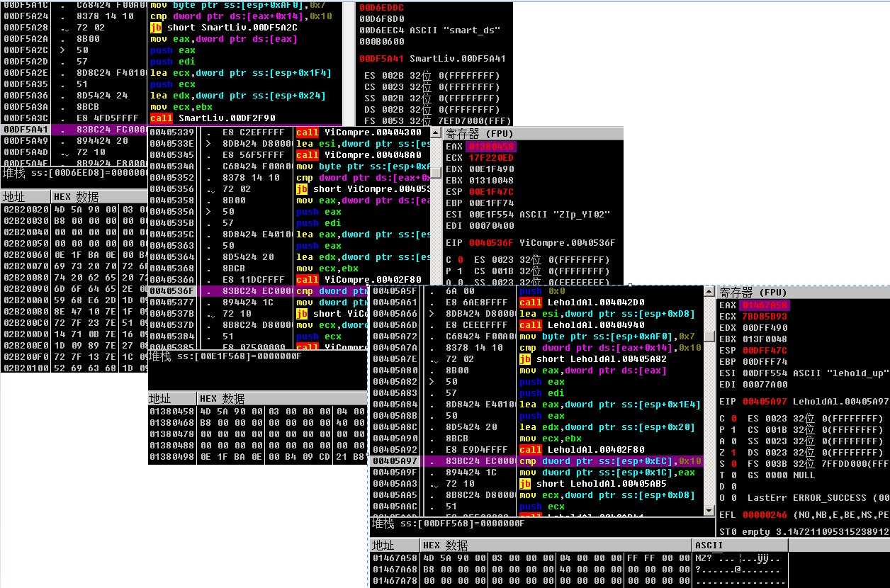Select ECX value 17F220ED in YiCompre registers

click(x=492, y=158)
